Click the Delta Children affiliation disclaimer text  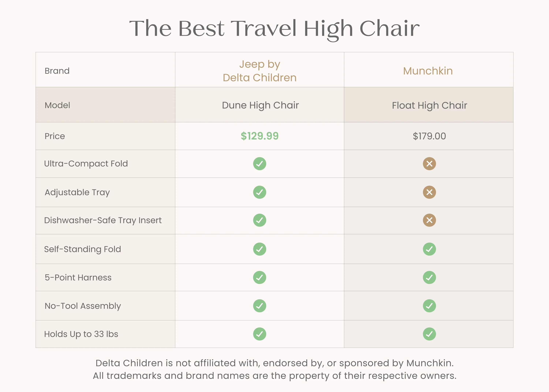click(x=274, y=369)
